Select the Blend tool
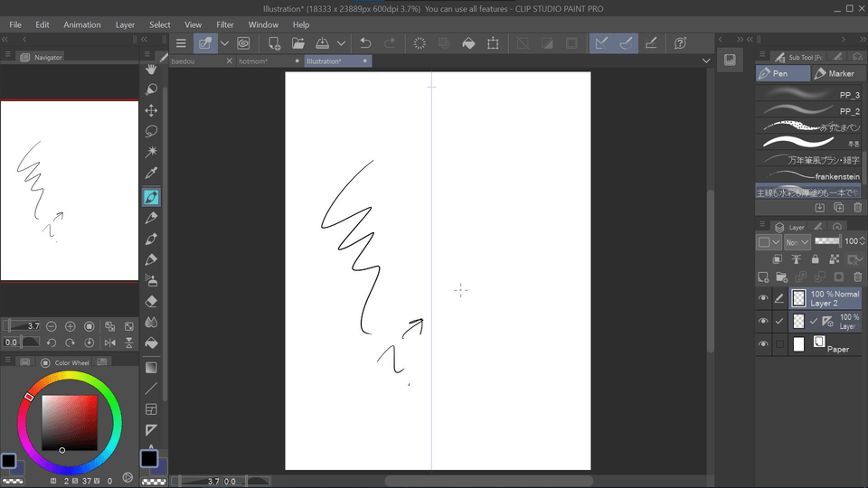 click(151, 322)
